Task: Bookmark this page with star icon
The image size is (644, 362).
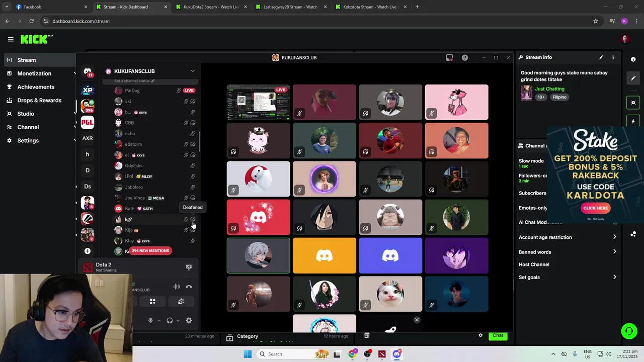Action: pos(596,21)
